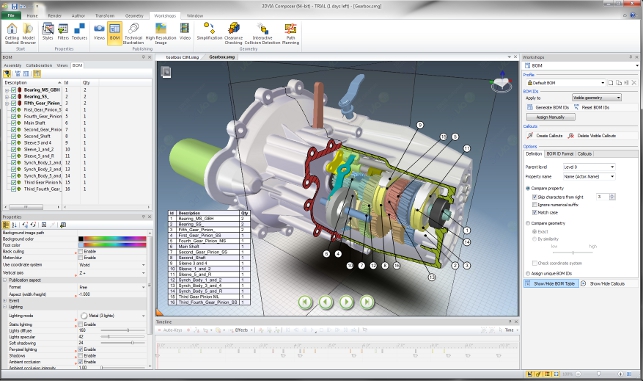Screen dimensions: 643x381
Task: Expand the Event property group
Action: (x=5, y=301)
